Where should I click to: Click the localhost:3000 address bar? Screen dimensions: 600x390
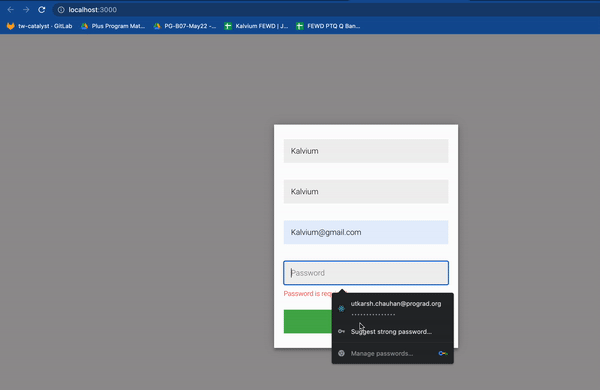[x=325, y=10]
